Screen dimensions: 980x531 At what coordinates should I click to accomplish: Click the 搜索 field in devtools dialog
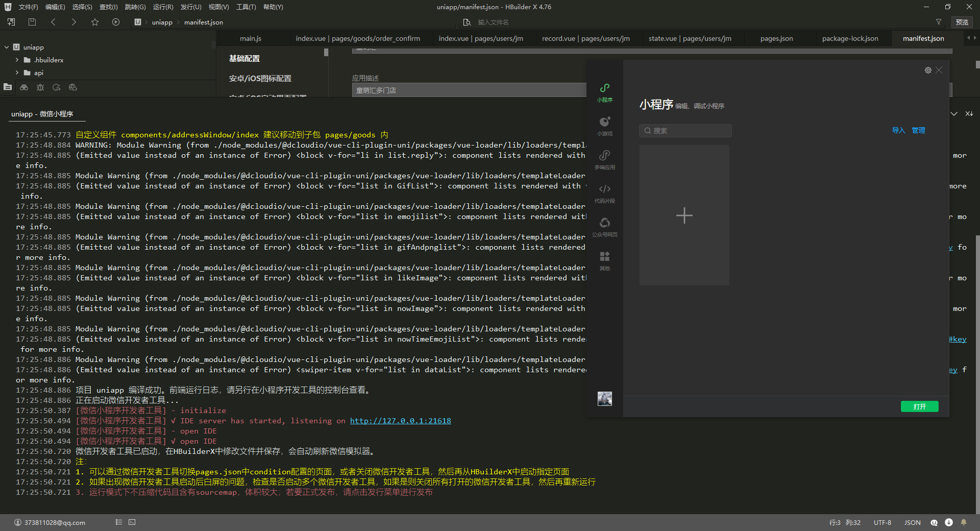685,131
